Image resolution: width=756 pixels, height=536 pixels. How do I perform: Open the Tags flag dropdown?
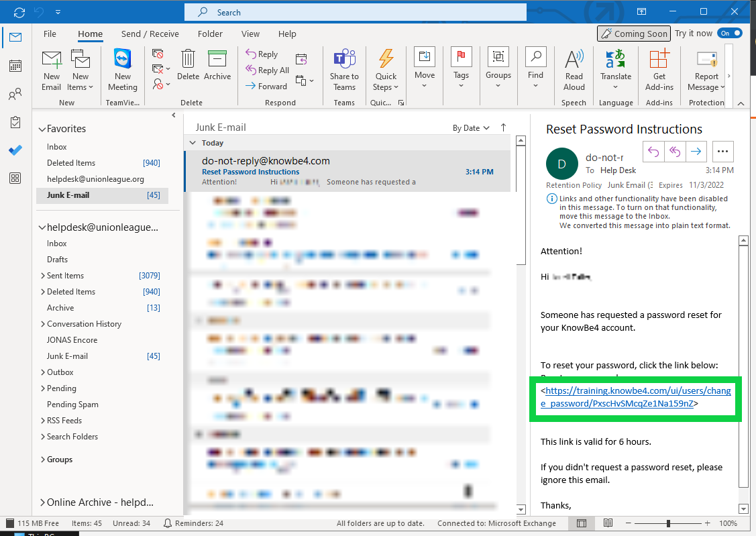click(x=461, y=68)
